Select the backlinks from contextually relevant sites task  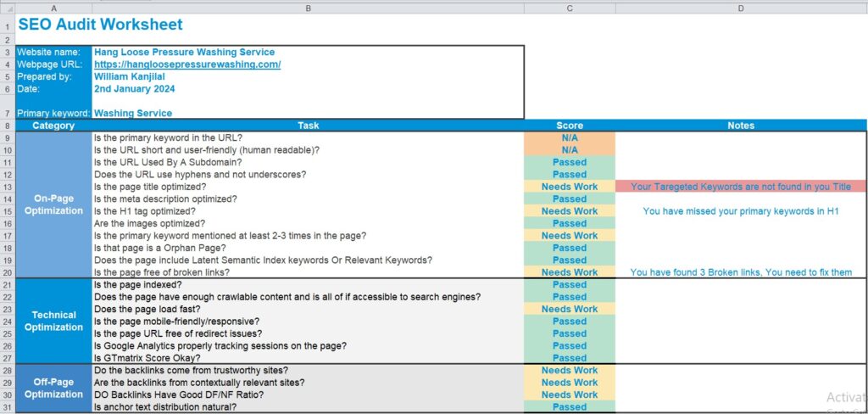(x=309, y=383)
